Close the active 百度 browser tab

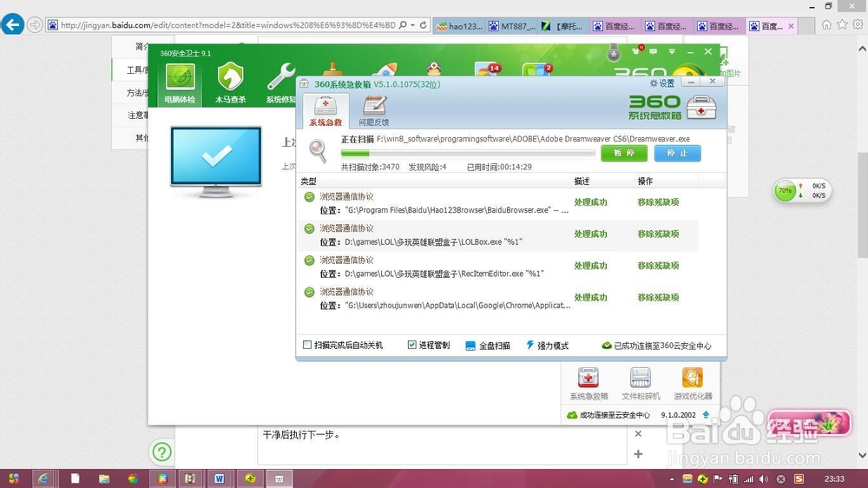point(791,26)
